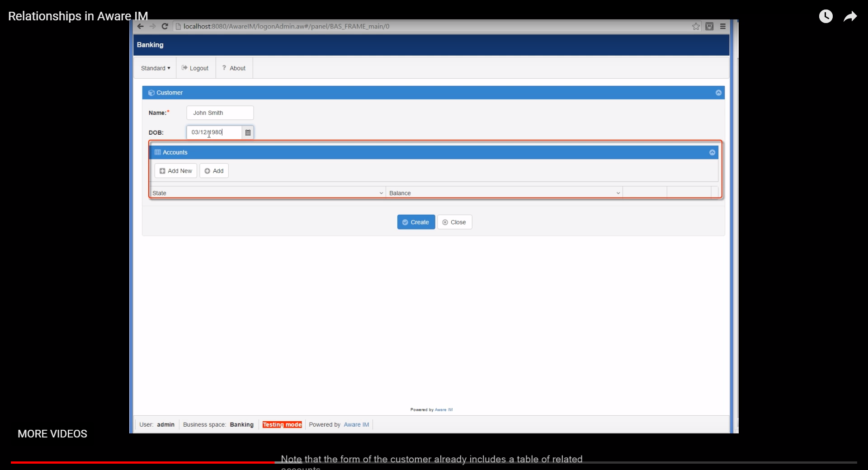
Task: Open the DOB calendar picker icon
Action: click(x=248, y=132)
